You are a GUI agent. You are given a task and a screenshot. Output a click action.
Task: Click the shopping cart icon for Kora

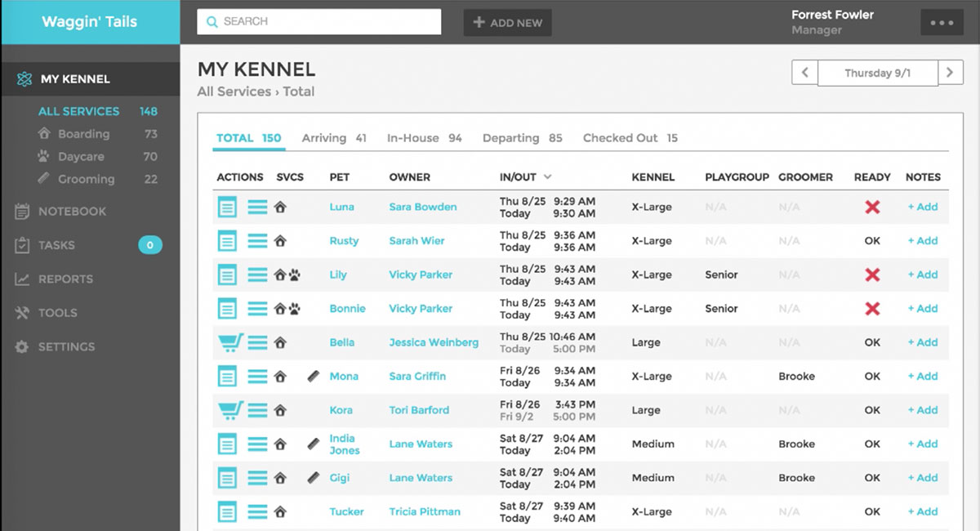click(x=229, y=411)
